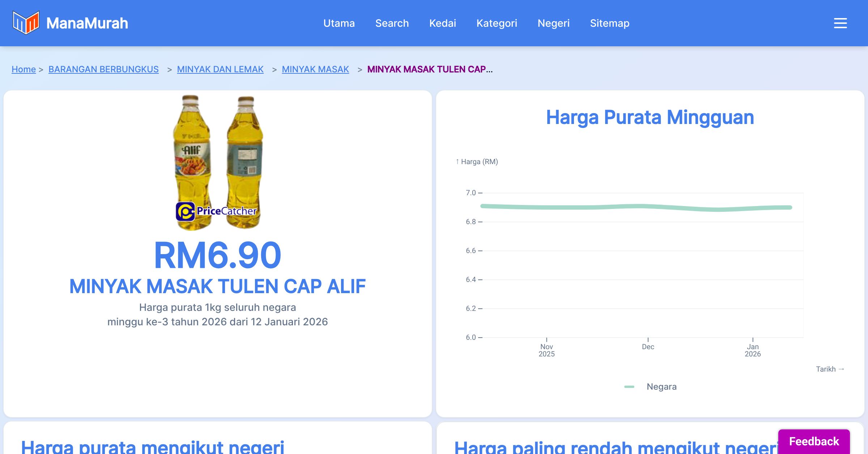Click the PriceCatcher logo on the product image
This screenshot has width=868, height=454.
click(216, 211)
